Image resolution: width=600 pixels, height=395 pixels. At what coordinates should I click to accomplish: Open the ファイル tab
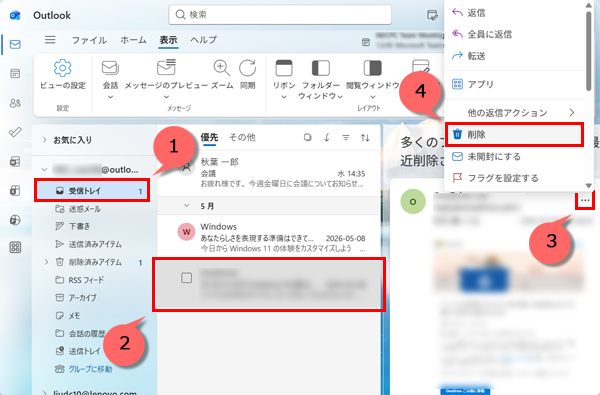89,40
